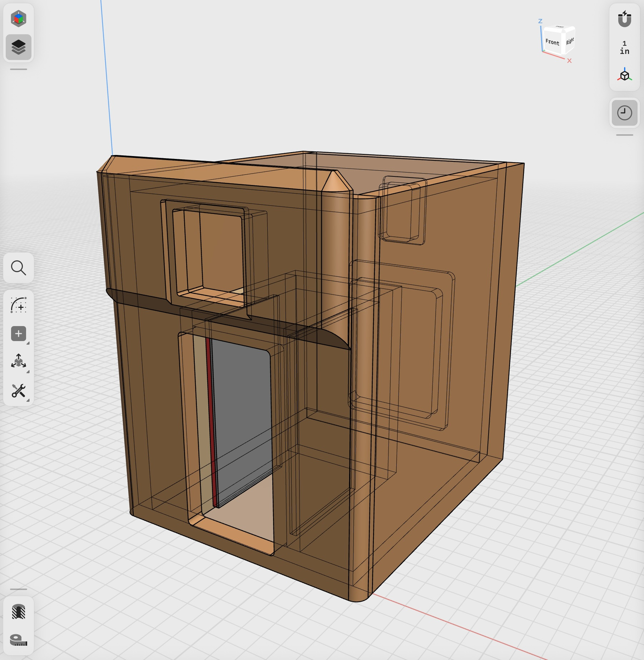Toggle the striped section view icon
This screenshot has width=644, height=660.
[x=19, y=612]
